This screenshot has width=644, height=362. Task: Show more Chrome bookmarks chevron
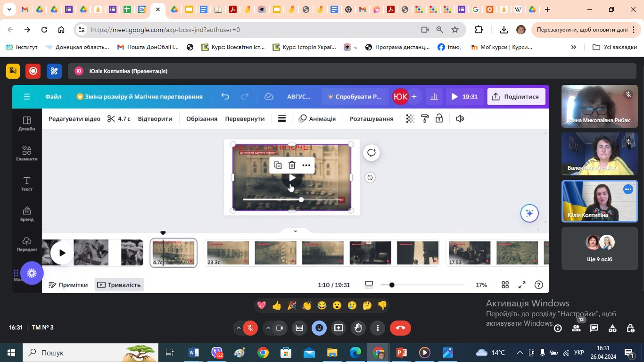(x=574, y=47)
